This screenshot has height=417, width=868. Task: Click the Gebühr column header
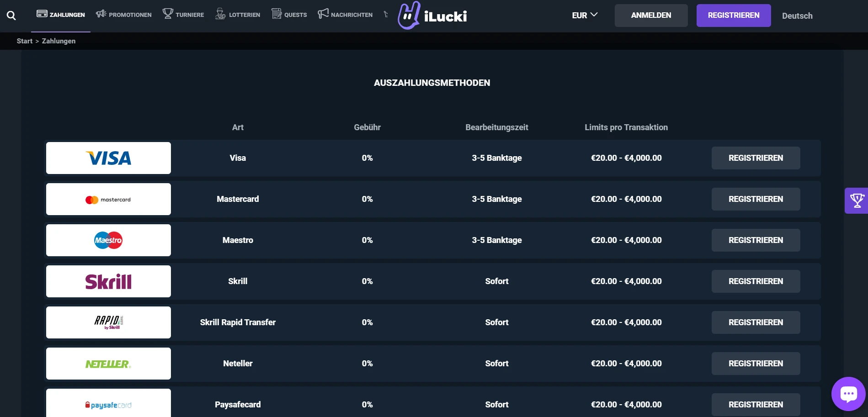[367, 127]
